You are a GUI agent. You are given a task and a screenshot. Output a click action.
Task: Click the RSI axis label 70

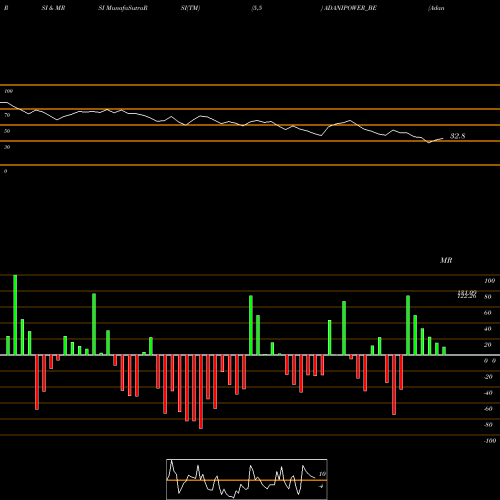pos(7,115)
